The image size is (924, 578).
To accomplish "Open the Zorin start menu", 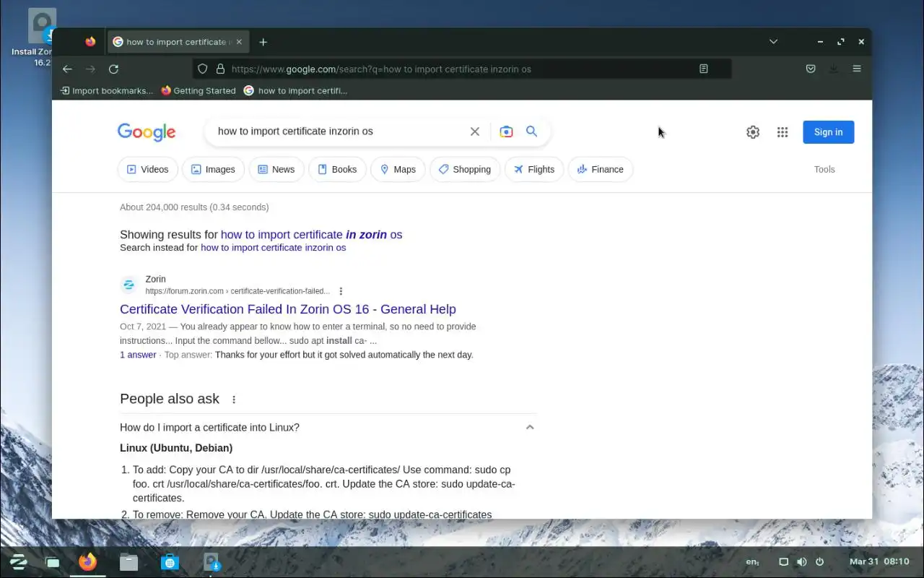I will [18, 561].
